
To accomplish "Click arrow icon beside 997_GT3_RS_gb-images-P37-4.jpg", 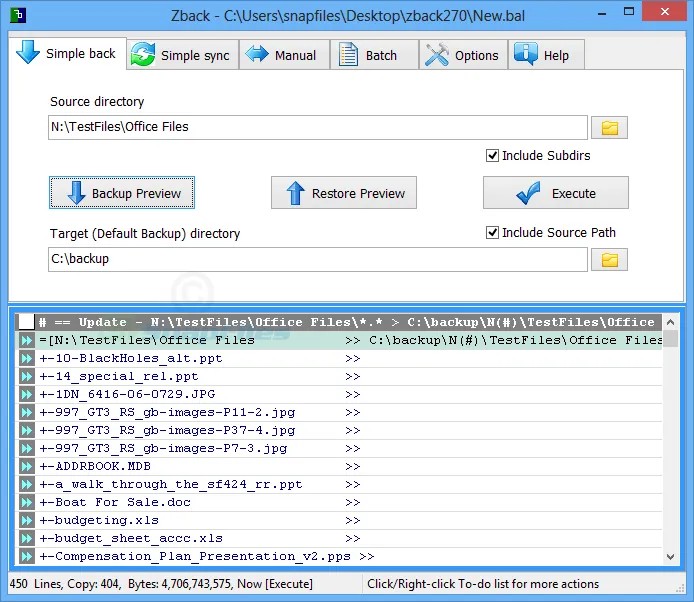I will pos(27,431).
